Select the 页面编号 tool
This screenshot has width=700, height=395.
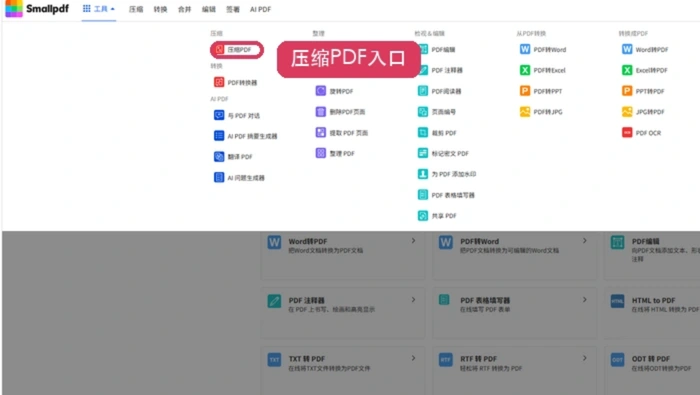pos(437,112)
